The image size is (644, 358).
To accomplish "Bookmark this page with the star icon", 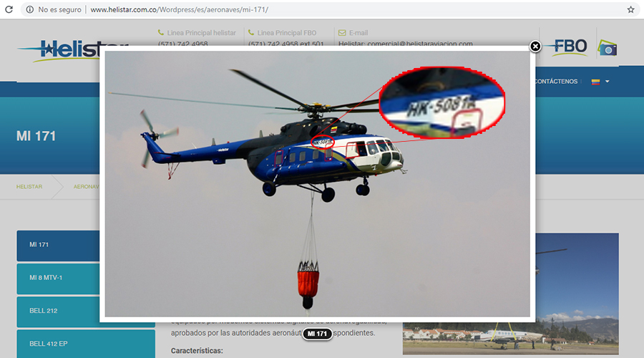I will pyautogui.click(x=631, y=9).
